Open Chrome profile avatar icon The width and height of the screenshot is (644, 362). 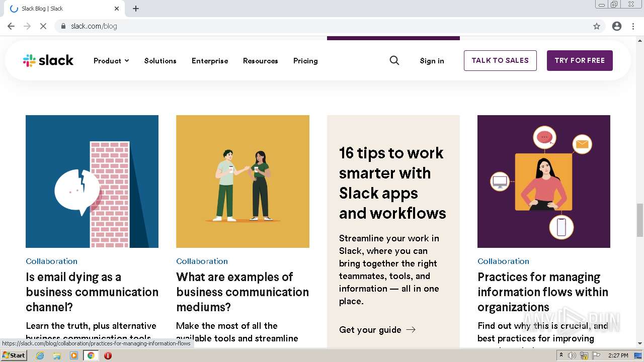click(617, 26)
